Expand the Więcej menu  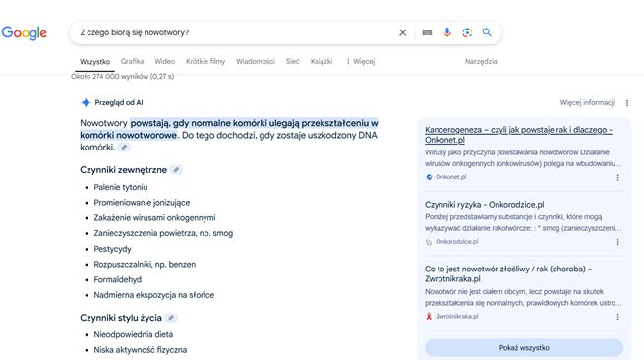point(360,61)
